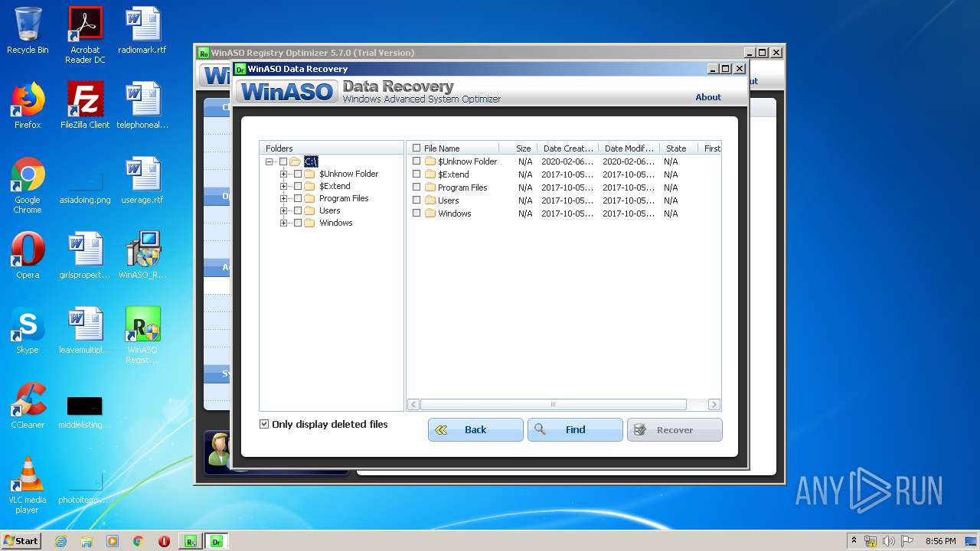Check Users checkbox in folder tree
The height and width of the screenshot is (551, 980).
coord(298,210)
